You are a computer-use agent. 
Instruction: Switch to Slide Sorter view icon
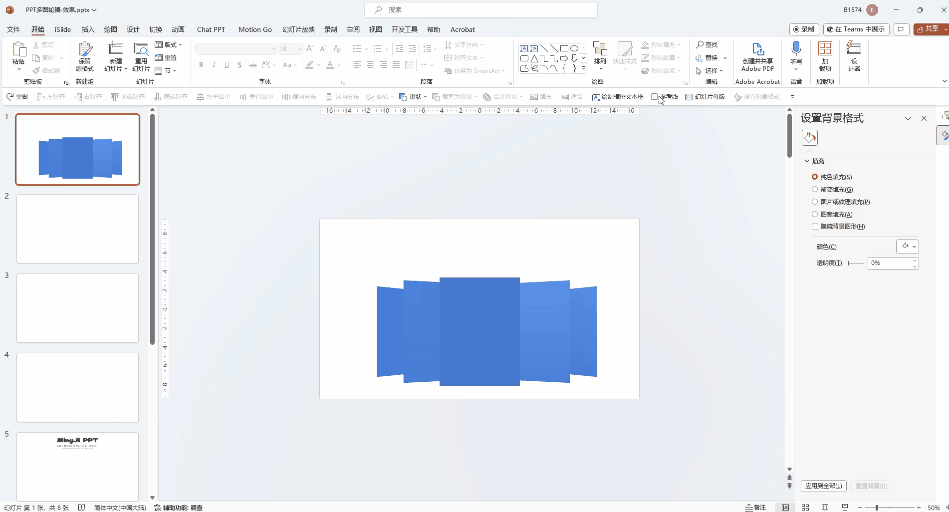coord(806,507)
